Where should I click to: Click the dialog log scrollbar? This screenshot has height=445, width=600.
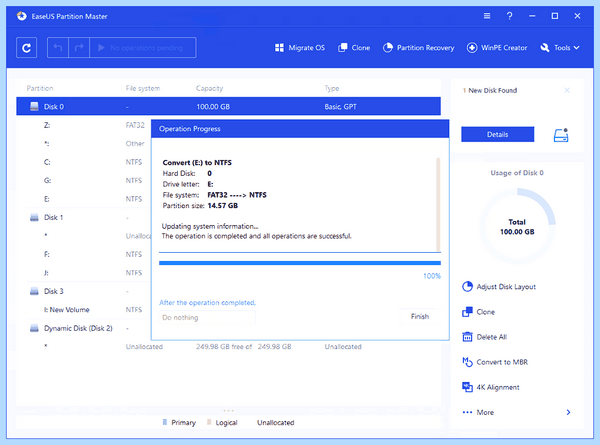[438, 204]
